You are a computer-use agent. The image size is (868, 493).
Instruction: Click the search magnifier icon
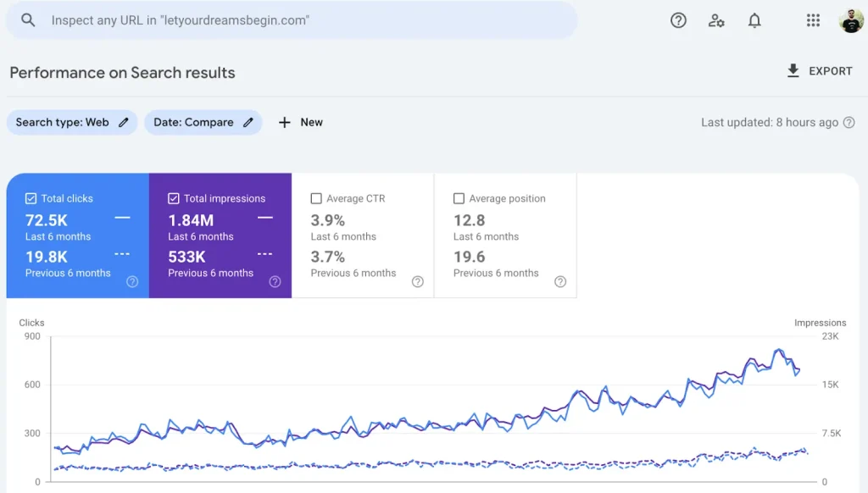[x=29, y=19]
